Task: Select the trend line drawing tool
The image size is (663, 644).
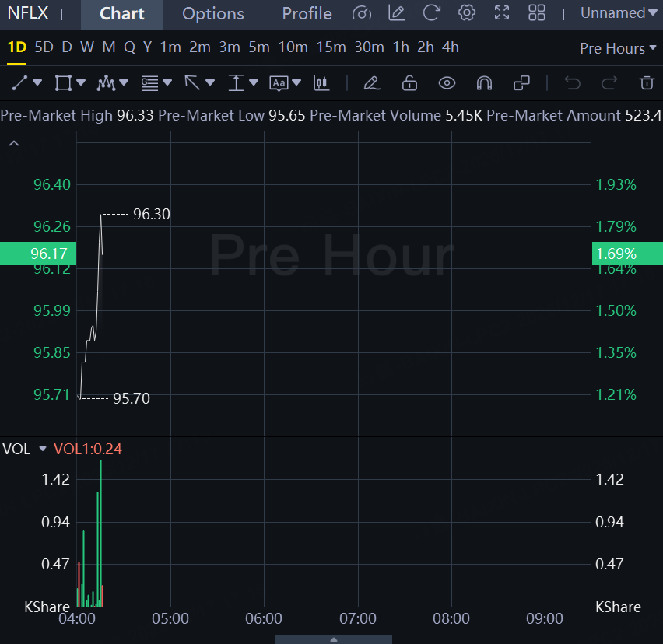Action: 20,82
